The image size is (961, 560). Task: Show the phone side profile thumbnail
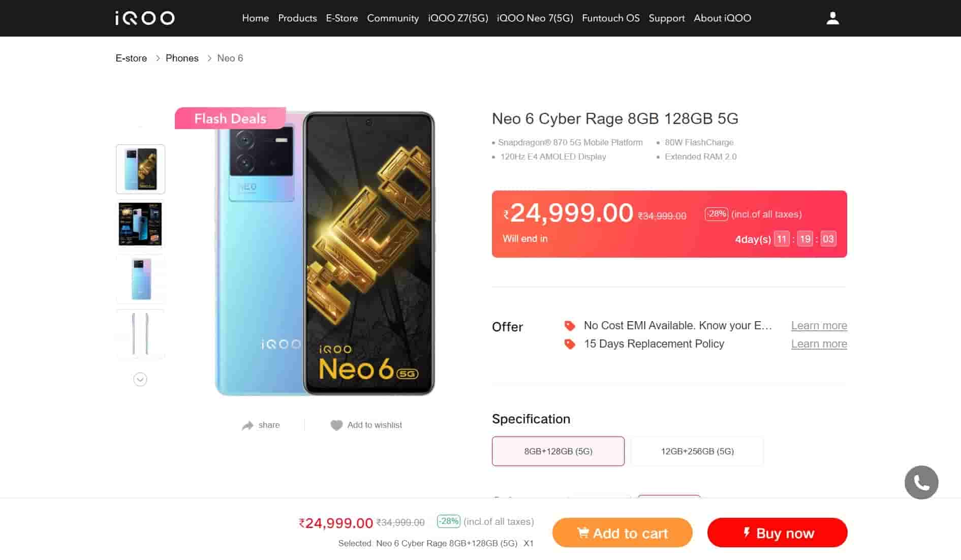click(x=141, y=334)
